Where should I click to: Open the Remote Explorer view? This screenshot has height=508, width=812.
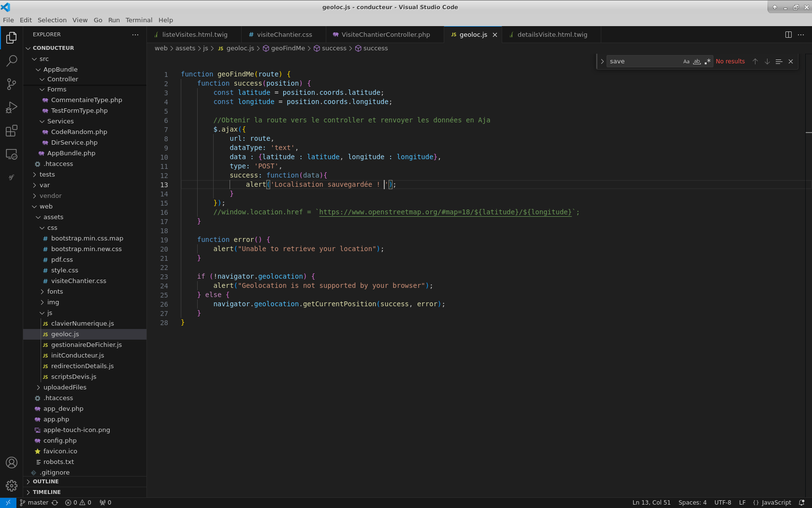pos(12,154)
